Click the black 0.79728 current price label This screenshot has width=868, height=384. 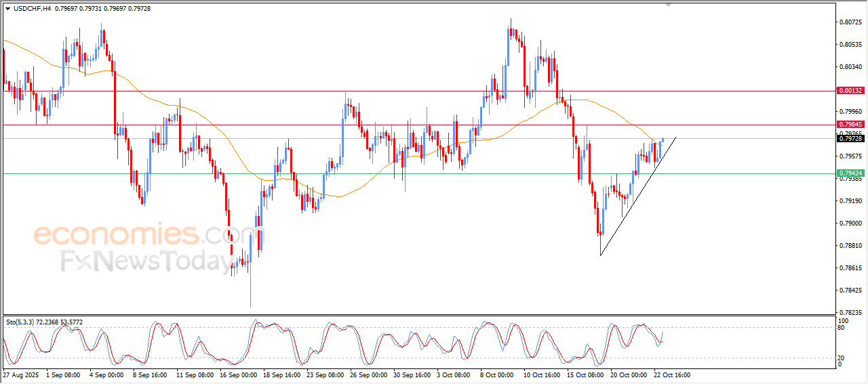tap(850, 139)
